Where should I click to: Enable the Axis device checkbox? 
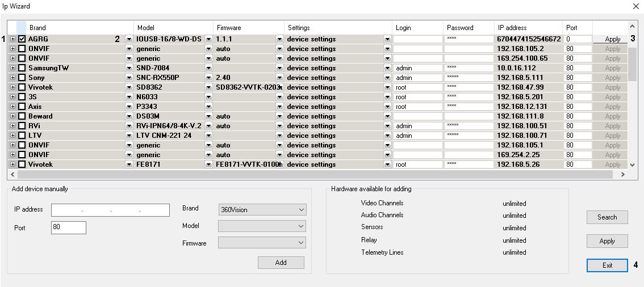[22, 107]
